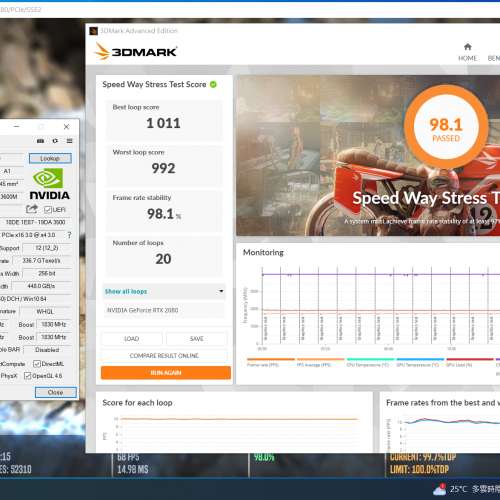Click the Lookup button in GPU-Z
500x500 pixels.
pos(50,158)
